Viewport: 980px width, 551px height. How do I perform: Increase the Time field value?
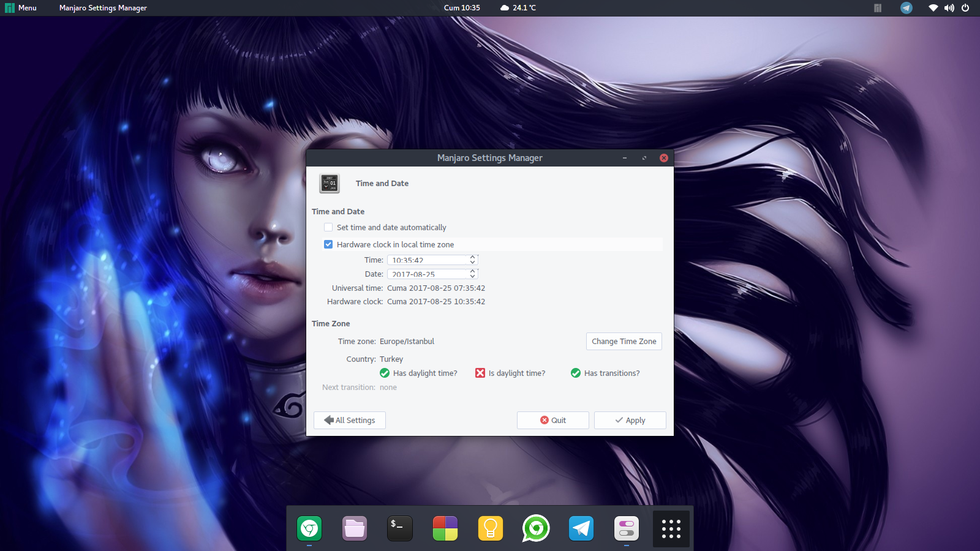(472, 258)
